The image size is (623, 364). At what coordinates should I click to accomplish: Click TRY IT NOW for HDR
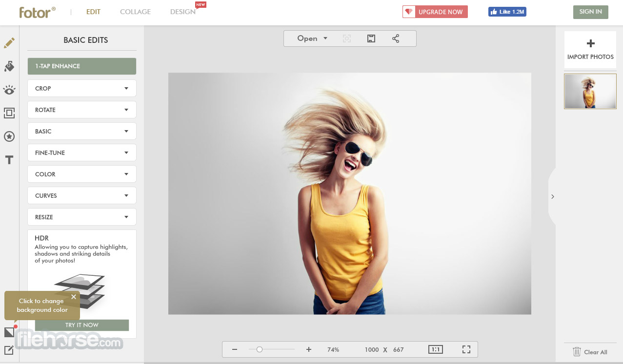(82, 325)
